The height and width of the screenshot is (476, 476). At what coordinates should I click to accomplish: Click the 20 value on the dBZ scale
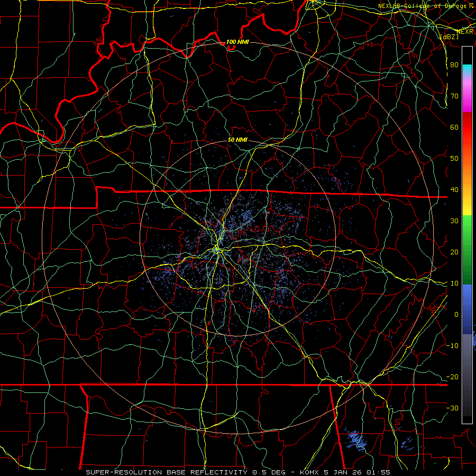point(454,252)
